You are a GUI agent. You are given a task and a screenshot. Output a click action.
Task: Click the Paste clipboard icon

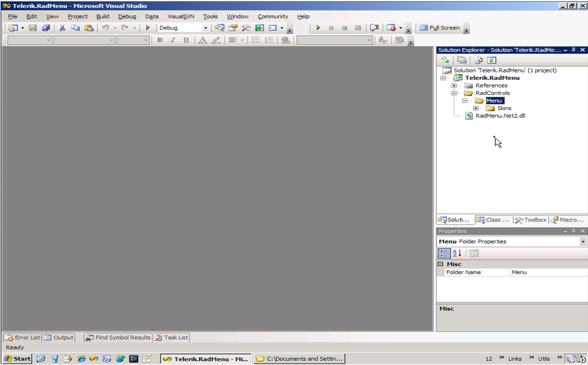[x=89, y=28]
